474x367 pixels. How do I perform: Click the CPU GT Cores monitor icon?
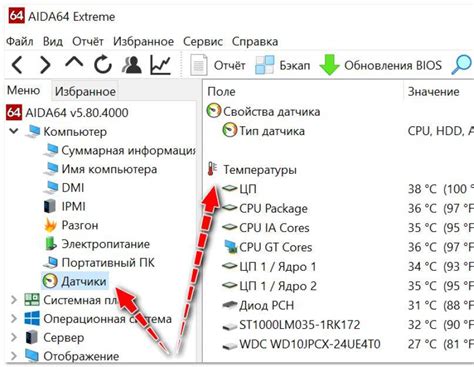(x=230, y=247)
